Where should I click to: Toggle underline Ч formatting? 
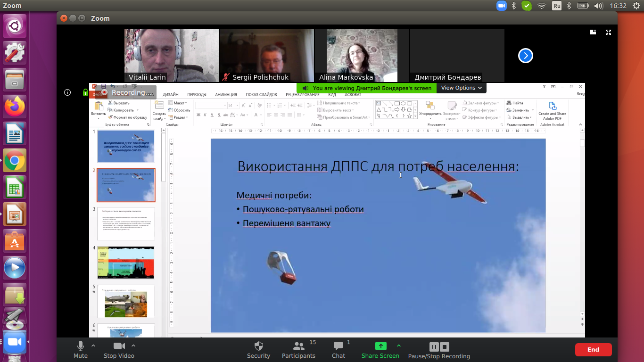pyautogui.click(x=212, y=115)
